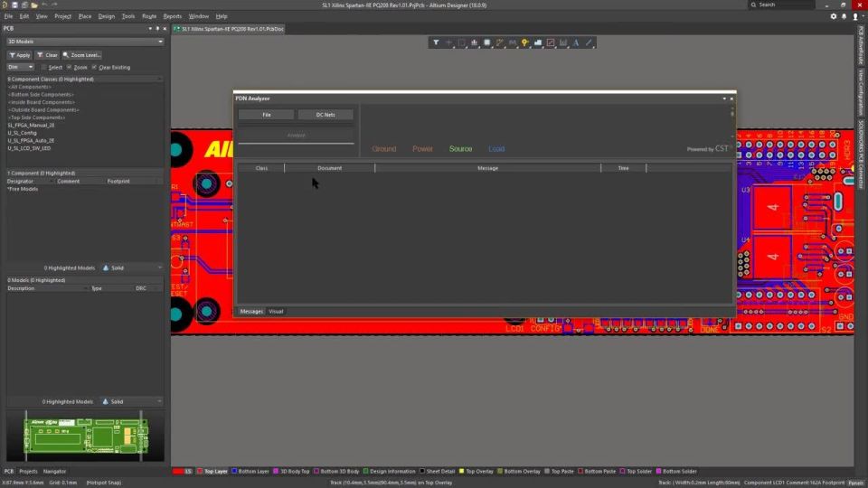The width and height of the screenshot is (868, 488).
Task: Click the Search field in title bar
Action: click(781, 5)
